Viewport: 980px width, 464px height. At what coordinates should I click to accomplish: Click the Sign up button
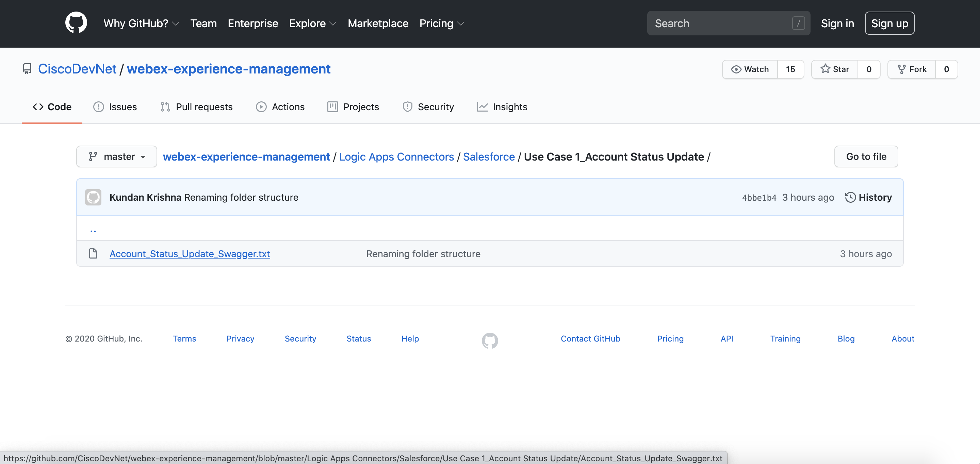[x=889, y=23]
